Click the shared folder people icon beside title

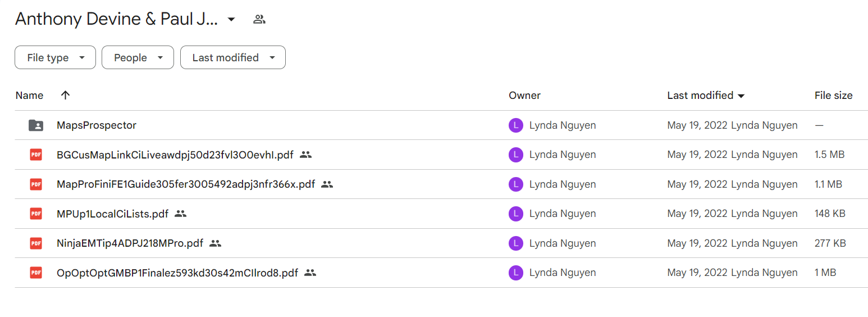(x=259, y=19)
